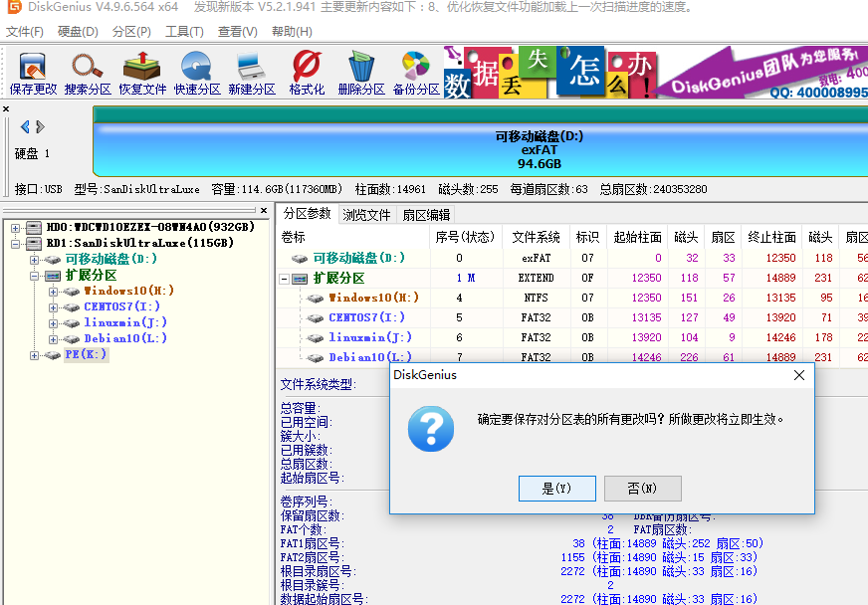The image size is (868, 605).
Task: Switch to the 扇区编辑 tab
Action: pos(426,215)
